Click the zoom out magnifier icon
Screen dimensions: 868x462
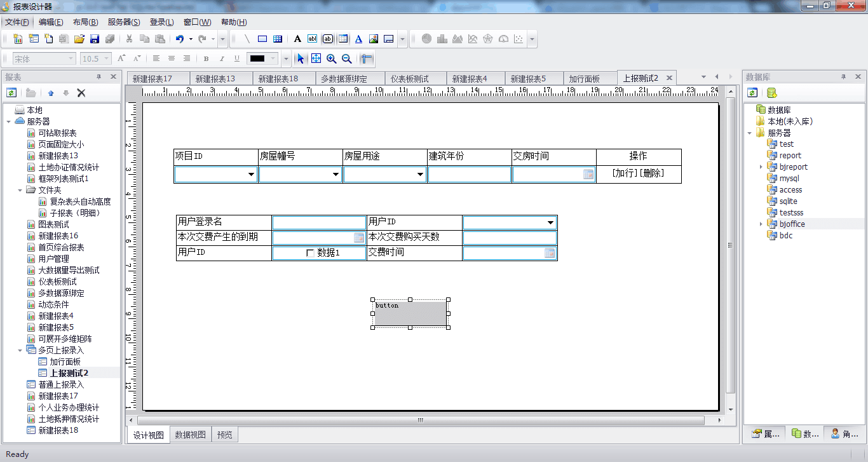point(347,58)
